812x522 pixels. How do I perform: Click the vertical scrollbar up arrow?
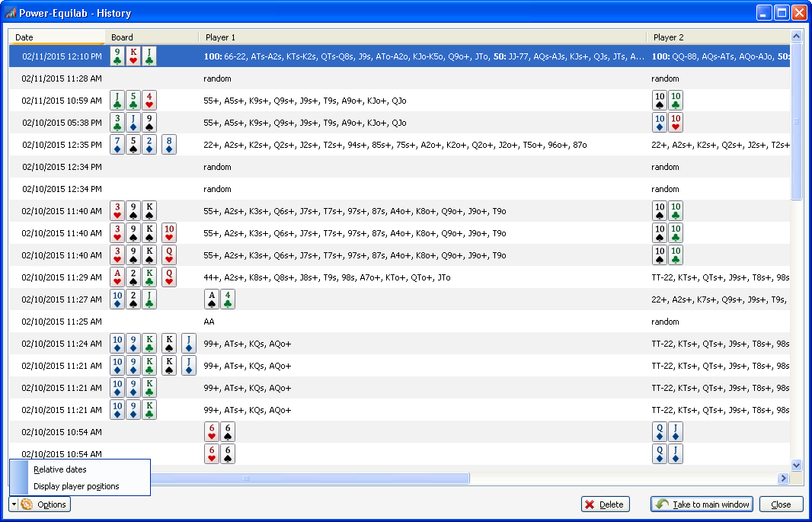pyautogui.click(x=797, y=37)
